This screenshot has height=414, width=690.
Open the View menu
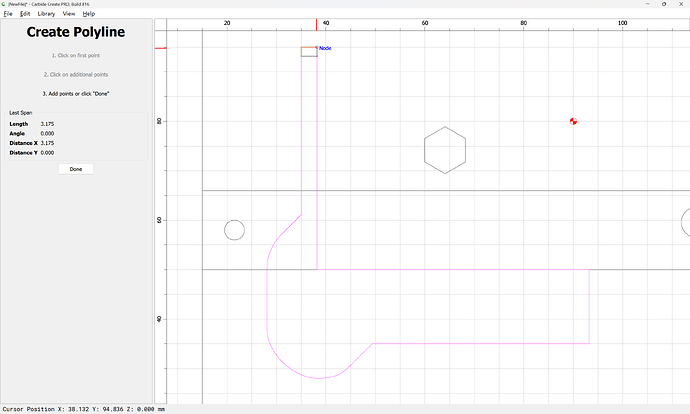point(69,14)
